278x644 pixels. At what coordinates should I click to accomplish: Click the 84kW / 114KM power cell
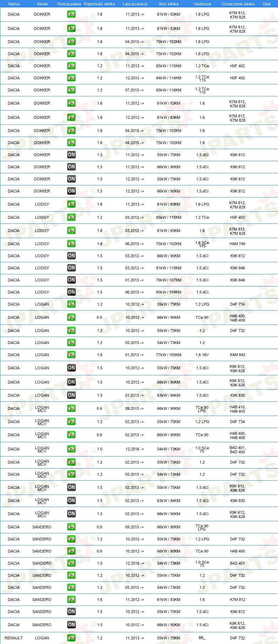click(169, 78)
